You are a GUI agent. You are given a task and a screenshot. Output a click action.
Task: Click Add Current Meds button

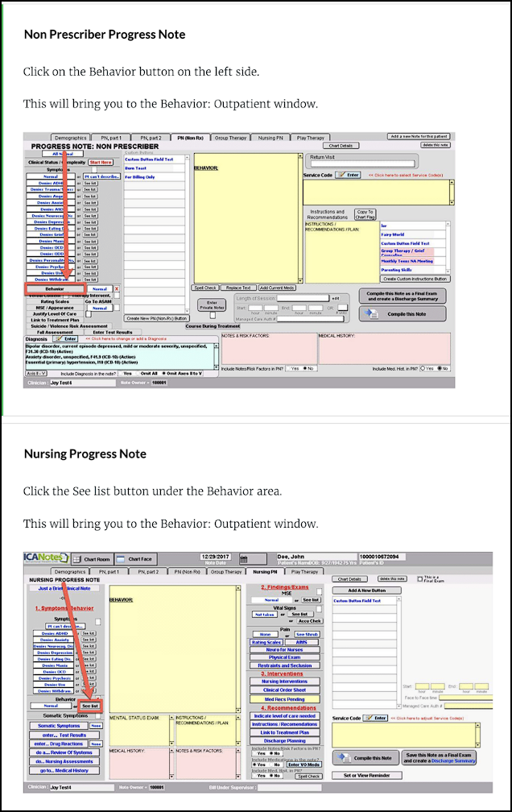point(277,288)
